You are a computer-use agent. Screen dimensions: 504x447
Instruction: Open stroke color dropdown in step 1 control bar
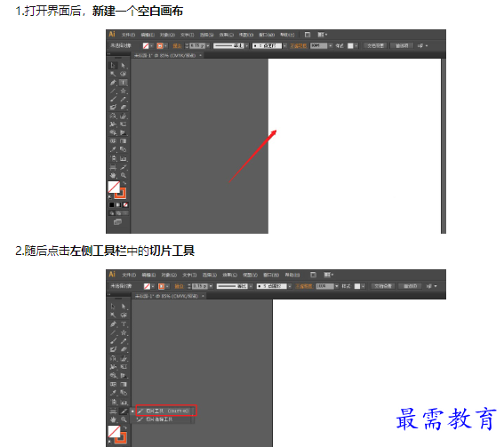tap(166, 46)
